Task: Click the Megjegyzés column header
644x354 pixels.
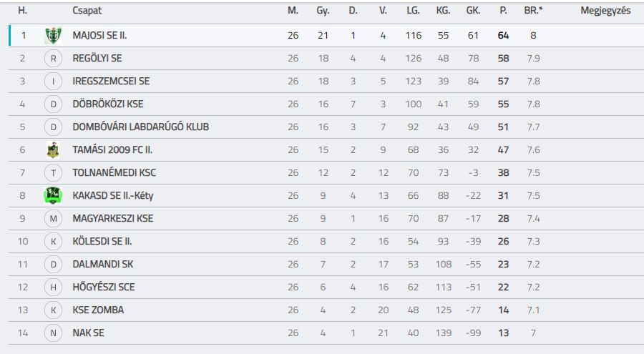Action: click(605, 11)
